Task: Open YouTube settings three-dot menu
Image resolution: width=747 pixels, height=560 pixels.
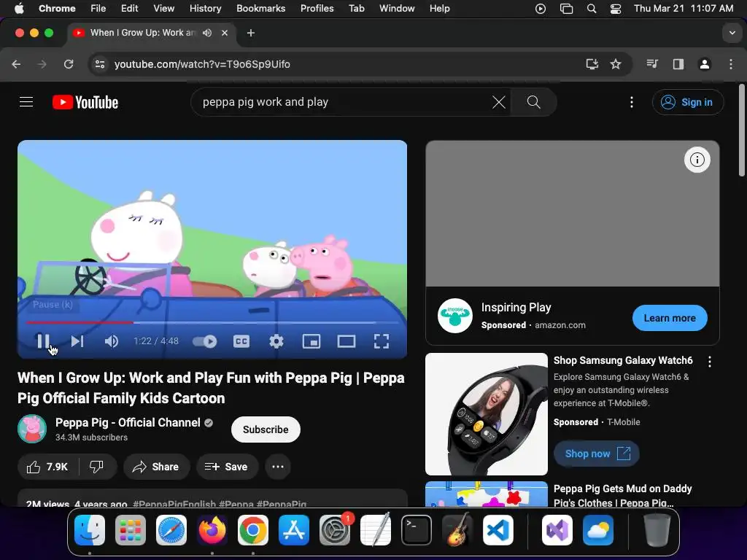Action: pos(632,102)
